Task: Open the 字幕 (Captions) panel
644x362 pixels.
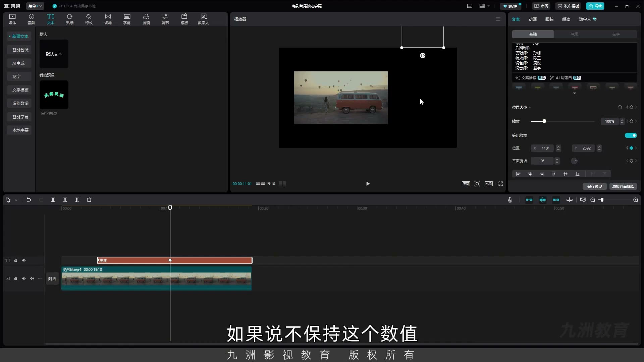Action: pos(127,19)
